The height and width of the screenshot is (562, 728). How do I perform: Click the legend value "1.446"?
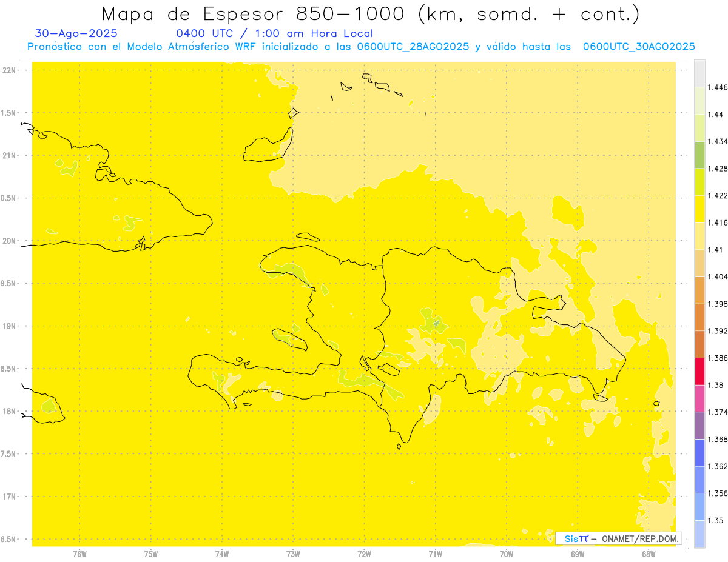click(717, 88)
